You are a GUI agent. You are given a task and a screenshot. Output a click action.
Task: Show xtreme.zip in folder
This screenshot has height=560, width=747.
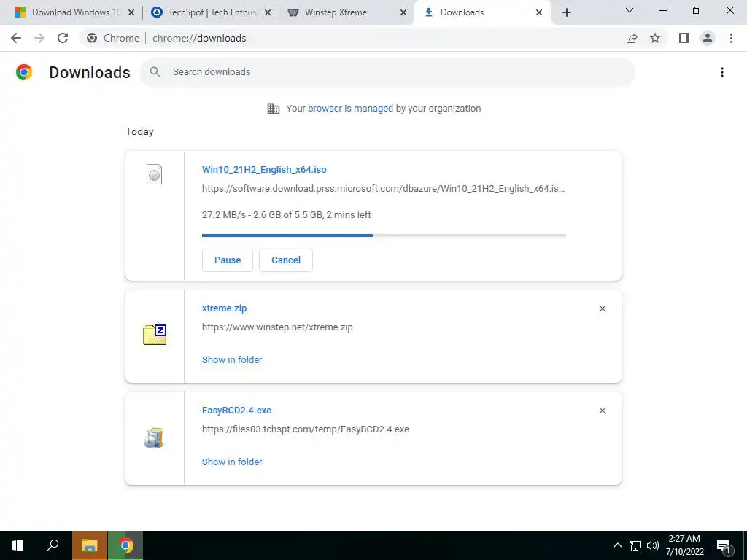[x=232, y=359]
